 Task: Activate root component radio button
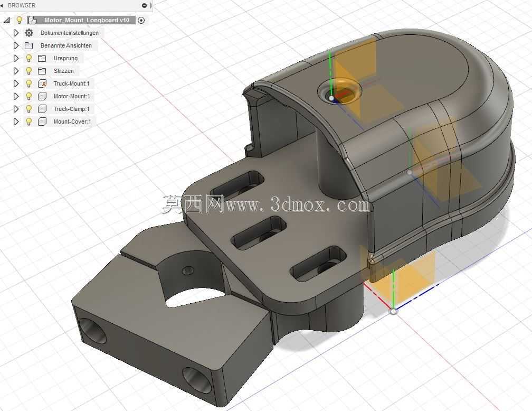click(141, 21)
